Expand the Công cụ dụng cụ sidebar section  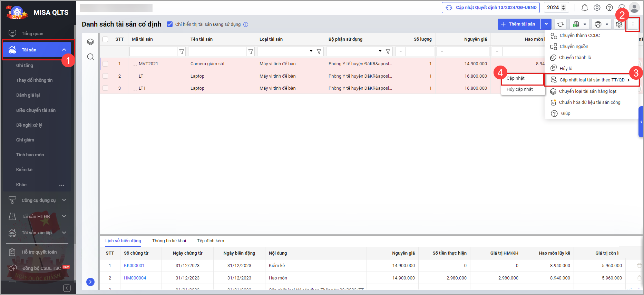coord(64,200)
